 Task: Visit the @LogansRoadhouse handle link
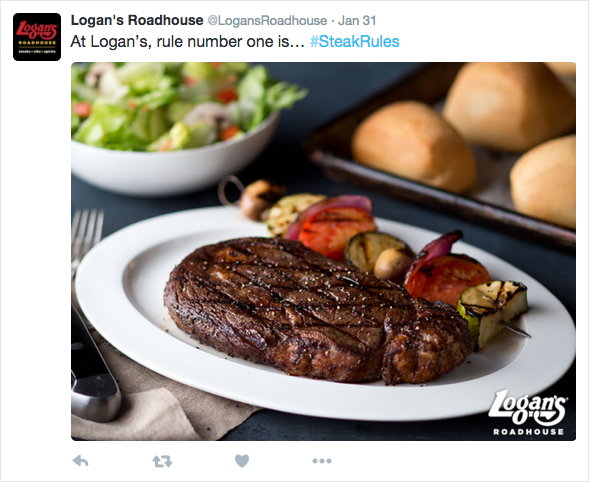pyautogui.click(x=267, y=21)
